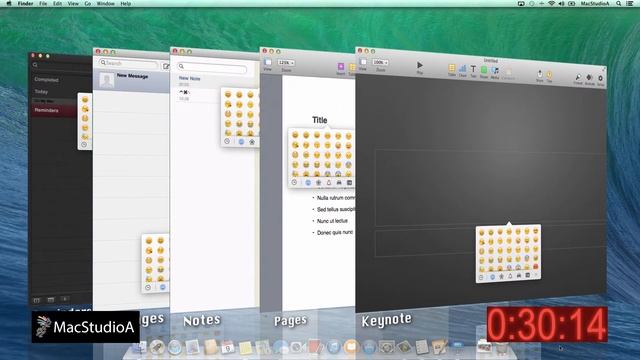Click the Tips icon in Keynote toolbar
Viewport: 640px width, 360px height.
click(x=549, y=75)
